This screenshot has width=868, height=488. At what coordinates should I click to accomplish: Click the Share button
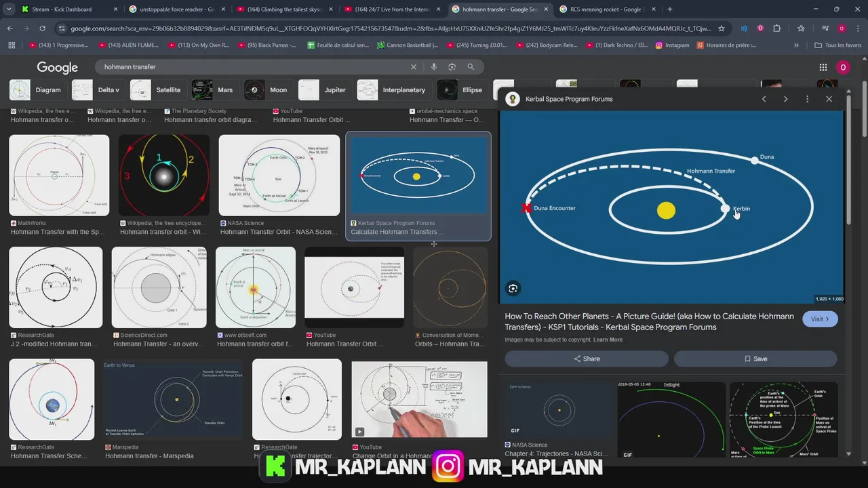(587, 359)
